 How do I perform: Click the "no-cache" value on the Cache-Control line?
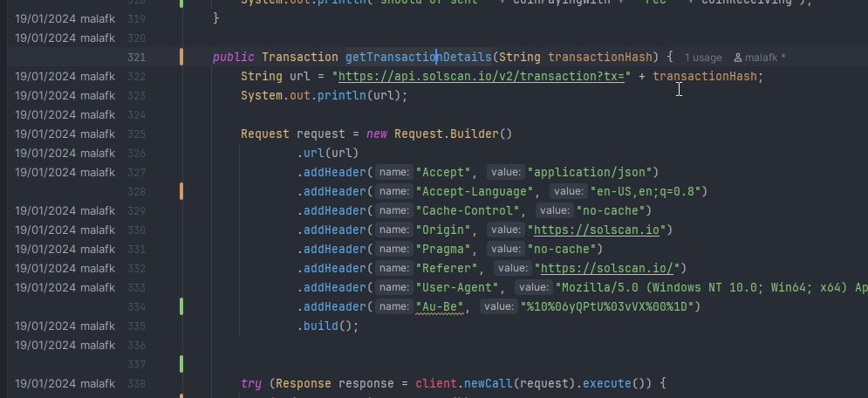pyautogui.click(x=610, y=211)
